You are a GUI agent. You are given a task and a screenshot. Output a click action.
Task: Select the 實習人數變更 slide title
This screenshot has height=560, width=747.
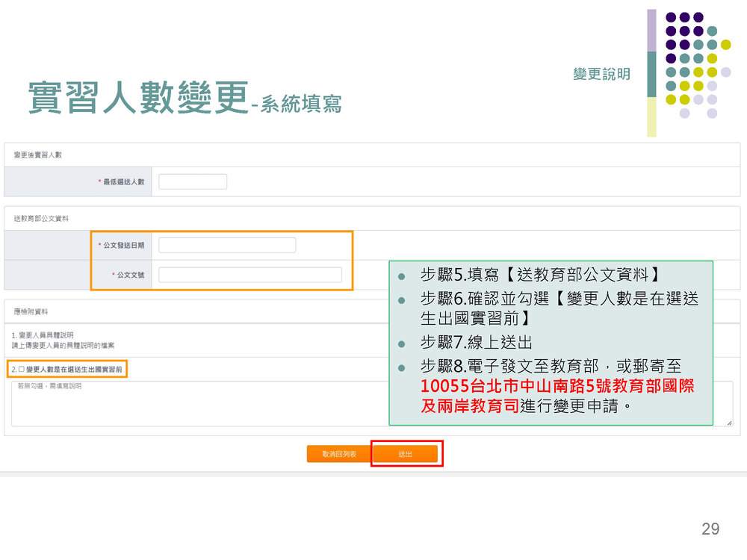tap(138, 97)
